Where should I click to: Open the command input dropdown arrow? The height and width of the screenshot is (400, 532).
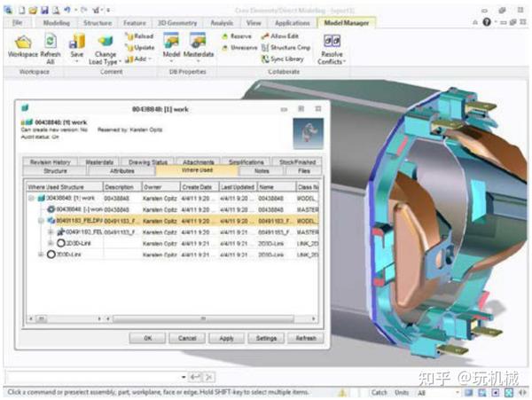(x=184, y=377)
